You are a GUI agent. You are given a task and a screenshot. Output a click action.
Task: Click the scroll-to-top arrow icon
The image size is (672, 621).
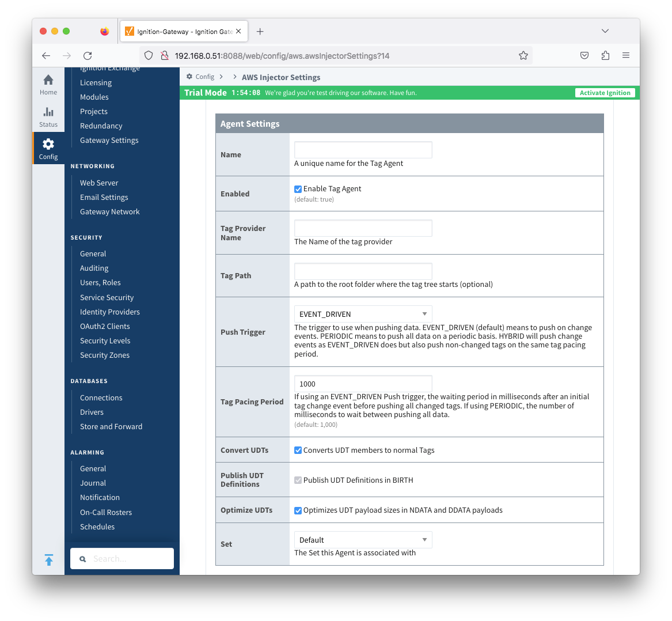coord(49,559)
